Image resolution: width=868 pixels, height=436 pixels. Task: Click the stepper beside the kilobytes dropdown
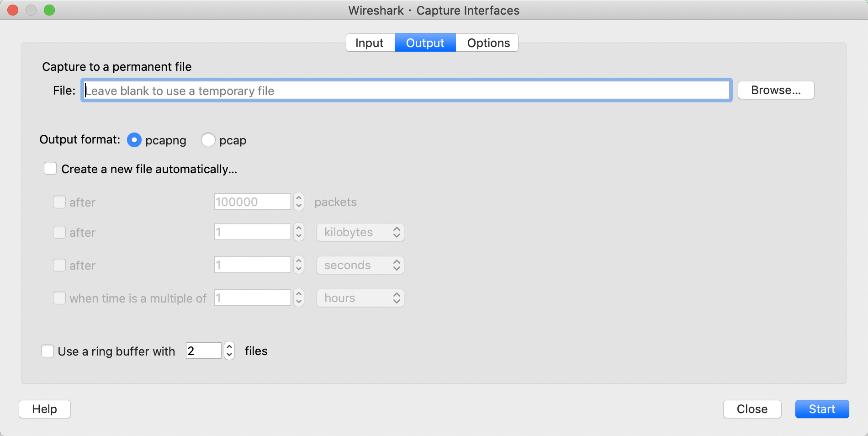pyautogui.click(x=299, y=232)
